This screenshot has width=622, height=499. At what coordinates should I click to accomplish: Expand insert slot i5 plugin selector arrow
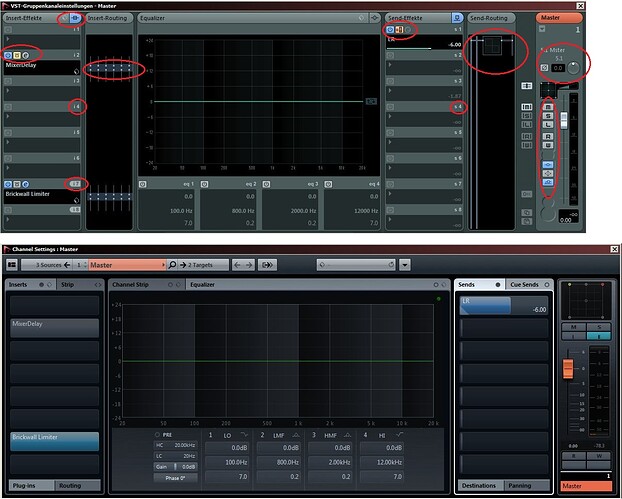[8, 142]
